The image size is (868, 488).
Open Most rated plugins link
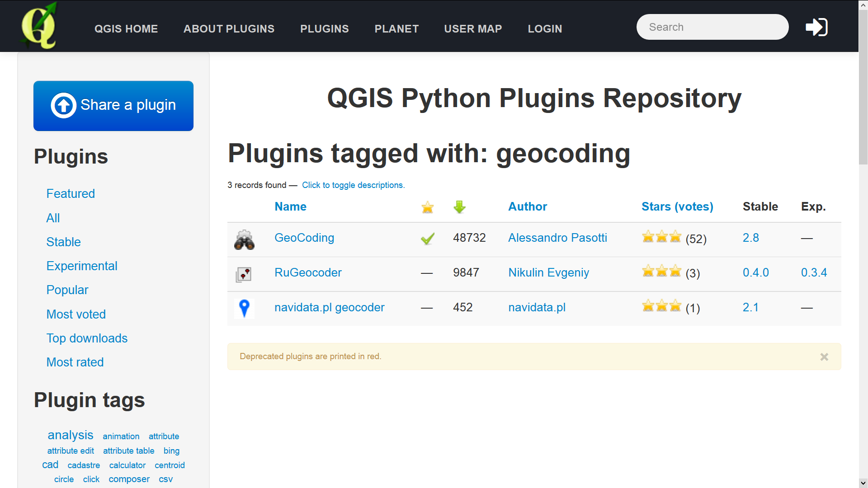click(75, 362)
